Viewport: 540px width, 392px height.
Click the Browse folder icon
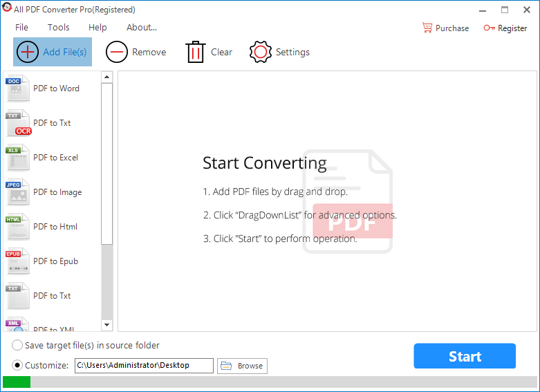(226, 366)
